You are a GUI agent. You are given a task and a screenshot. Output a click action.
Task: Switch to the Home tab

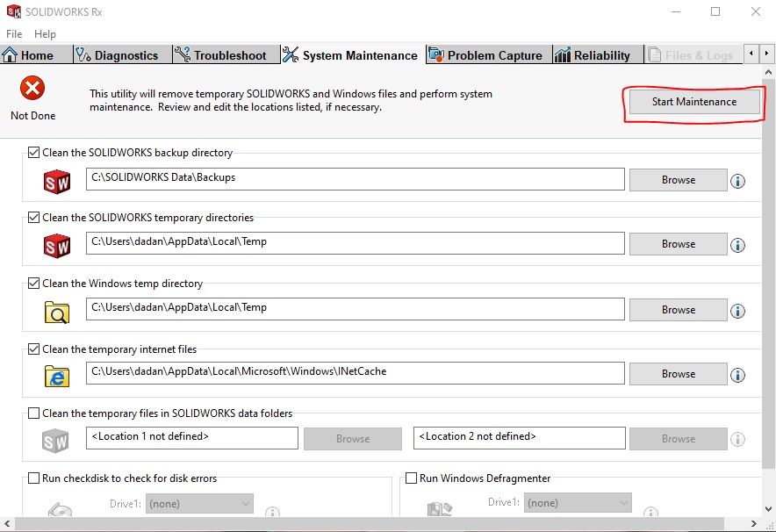[36, 54]
